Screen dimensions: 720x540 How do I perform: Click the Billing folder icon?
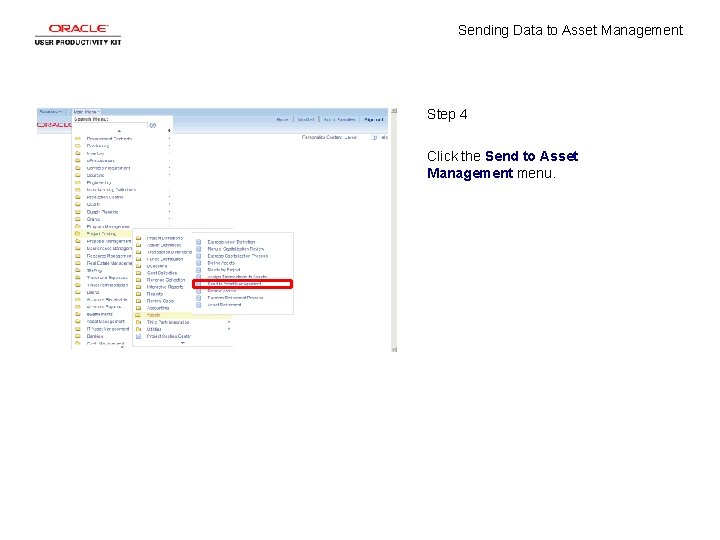(x=78, y=292)
